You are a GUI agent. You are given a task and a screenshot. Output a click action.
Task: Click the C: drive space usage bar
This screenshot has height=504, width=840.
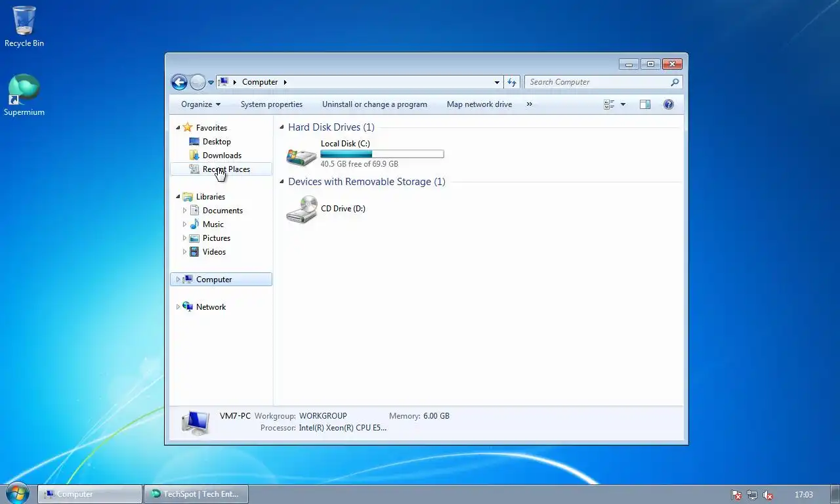(x=382, y=154)
